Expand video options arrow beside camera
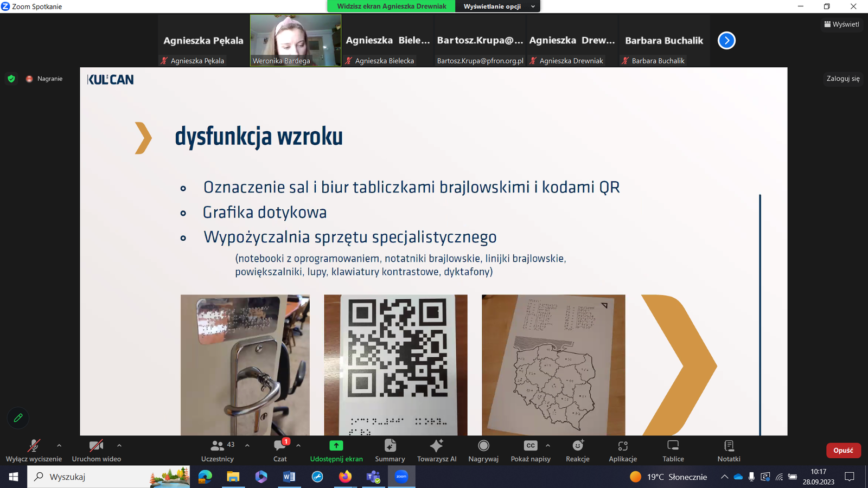 [119, 446]
